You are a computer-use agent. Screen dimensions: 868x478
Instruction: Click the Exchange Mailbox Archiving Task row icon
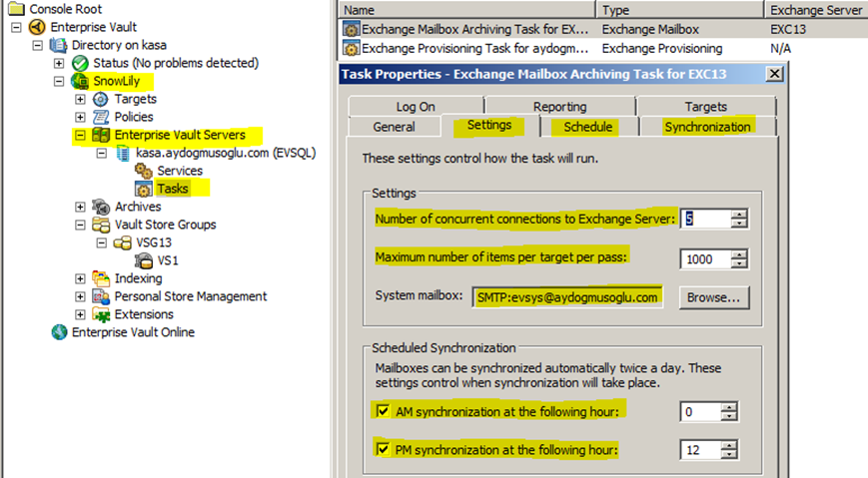pos(351,29)
